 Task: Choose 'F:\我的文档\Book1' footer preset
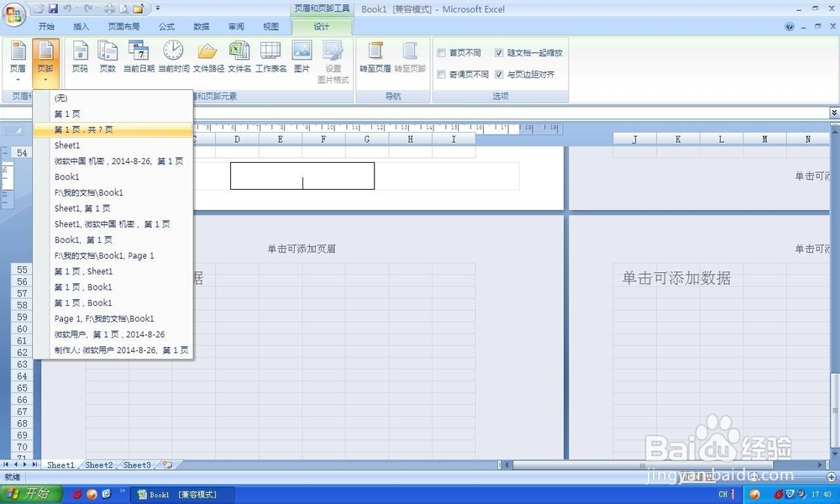[x=113, y=192]
